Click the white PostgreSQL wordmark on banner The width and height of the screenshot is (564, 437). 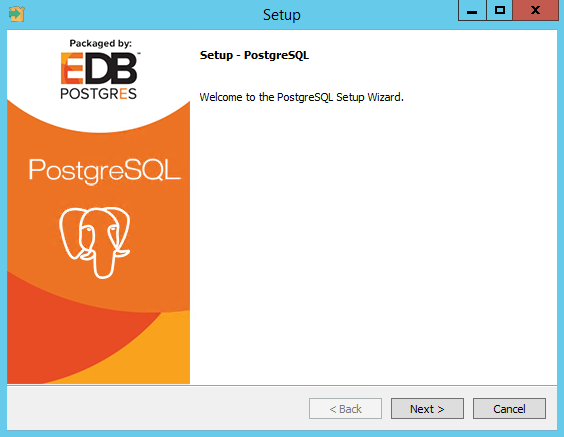(105, 171)
